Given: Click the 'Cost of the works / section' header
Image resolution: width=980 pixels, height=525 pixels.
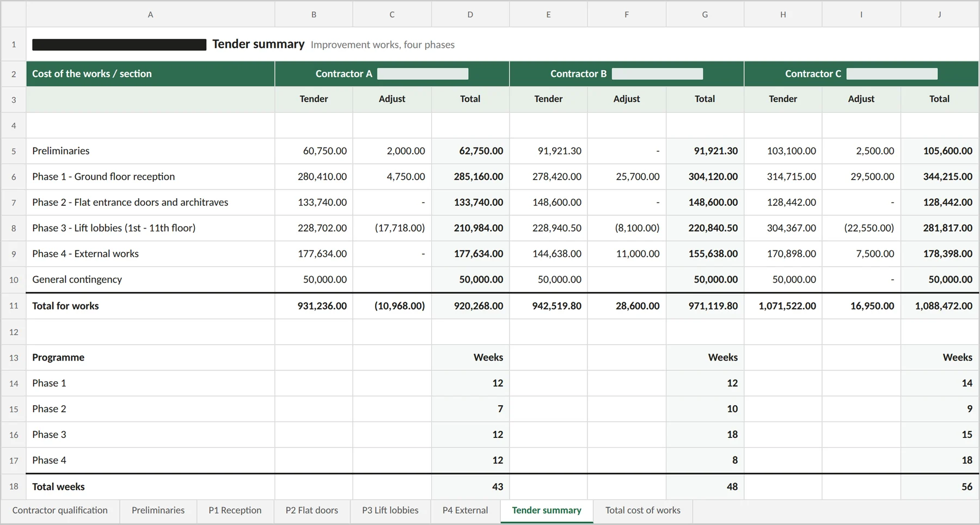Looking at the screenshot, I should pyautogui.click(x=150, y=74).
